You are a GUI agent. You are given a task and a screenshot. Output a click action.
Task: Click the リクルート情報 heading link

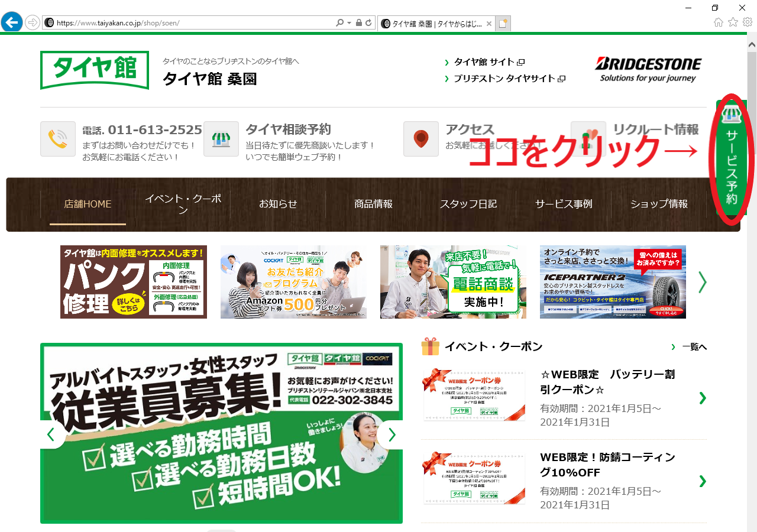(x=656, y=129)
